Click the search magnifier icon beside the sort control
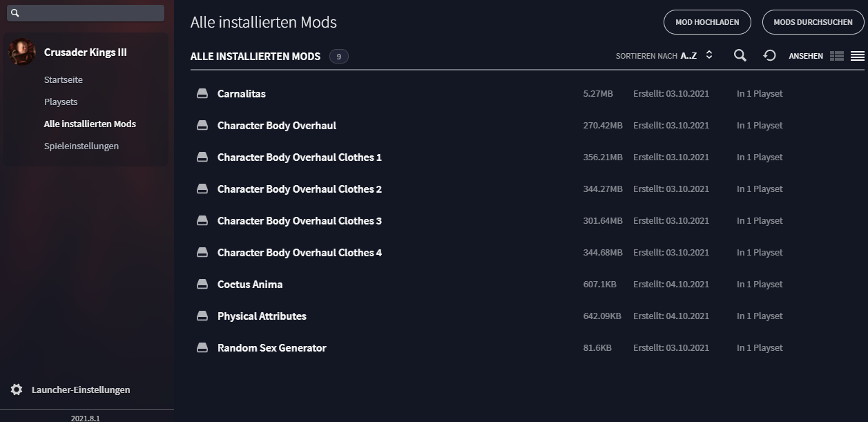Viewport: 868px width, 422px height. pos(740,55)
